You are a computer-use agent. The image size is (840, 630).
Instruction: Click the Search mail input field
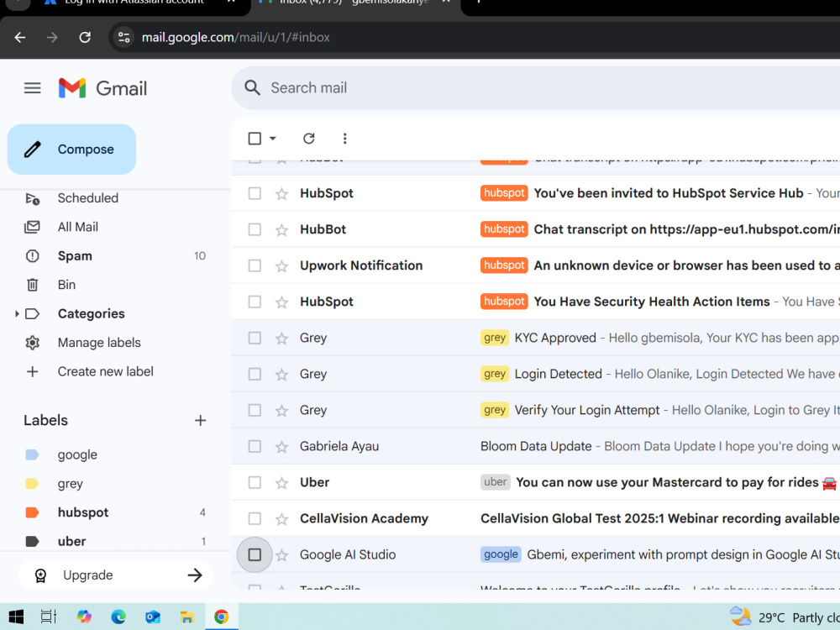coord(536,88)
